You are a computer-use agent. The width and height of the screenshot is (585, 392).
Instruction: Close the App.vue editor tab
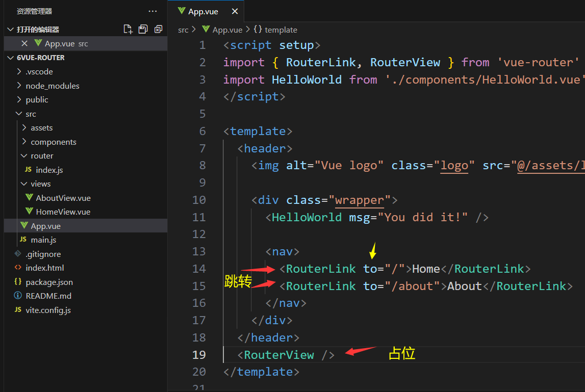coord(235,12)
